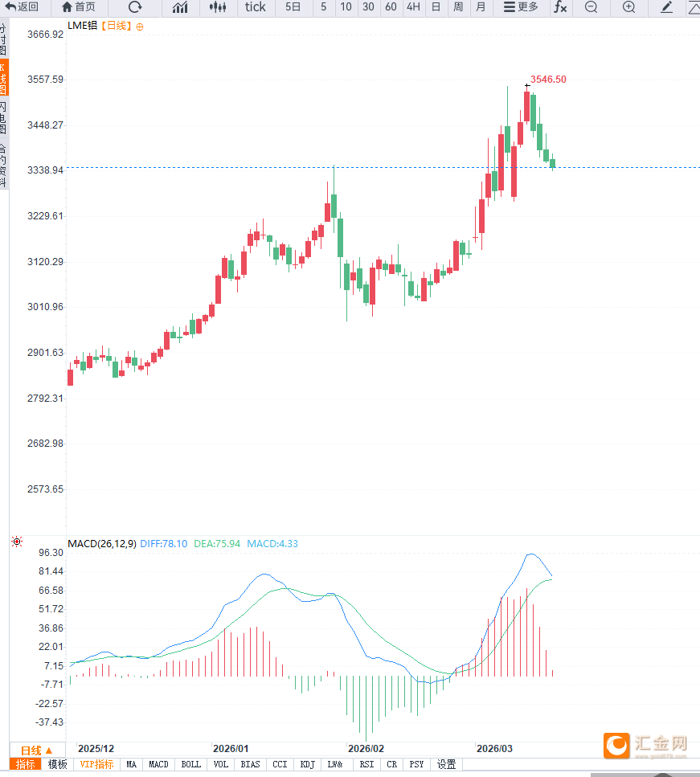
Task: Open the fx indicator formula tool
Action: point(560,7)
